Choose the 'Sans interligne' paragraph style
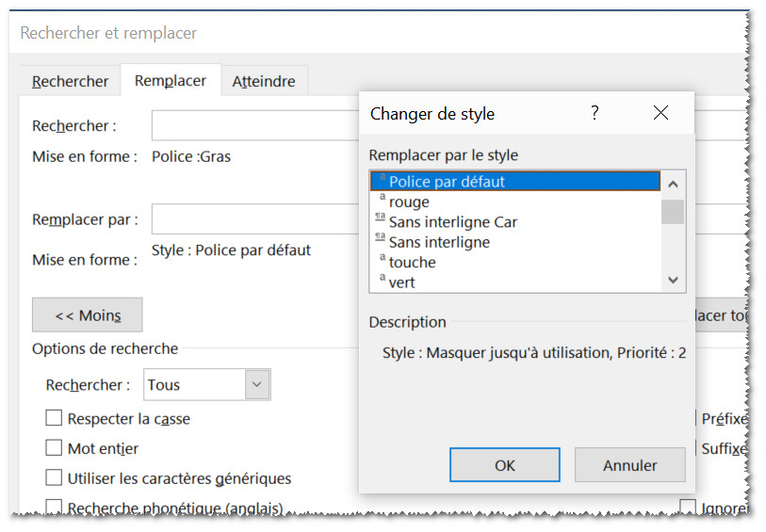The image size is (766, 532). 439,242
